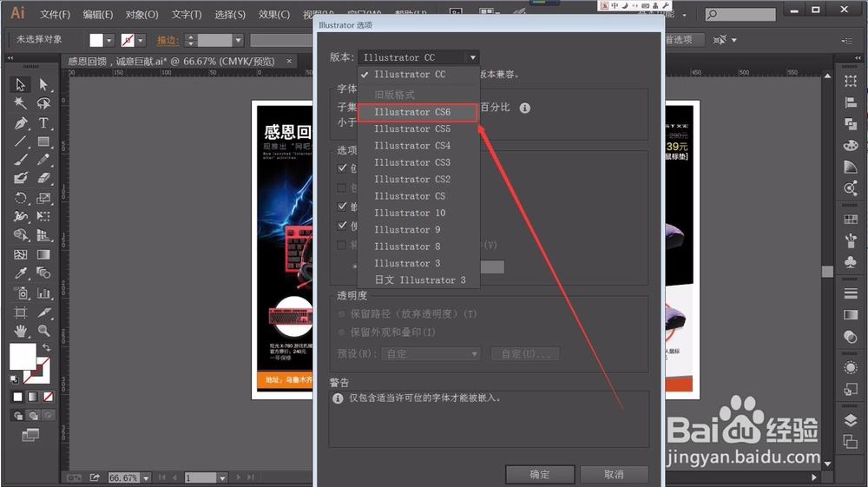Collapse the left toolbox double arrows
This screenshot has width=868, height=487.
click(x=10, y=57)
